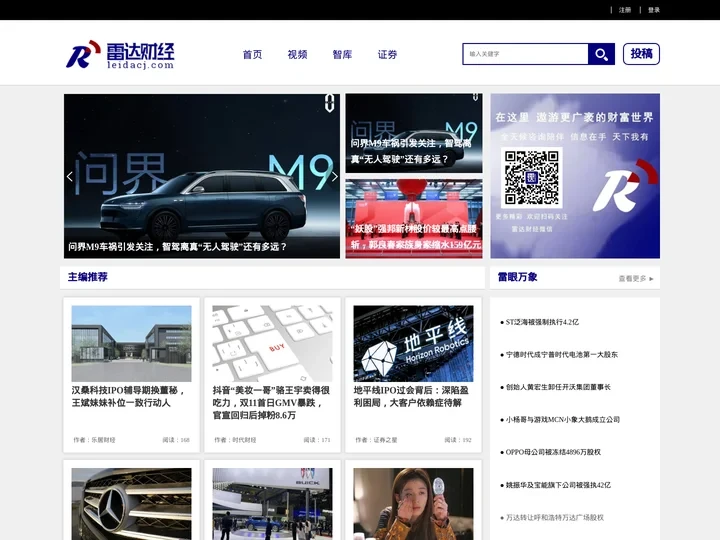
Task: Open the Buick showroom thumbnail
Action: tap(272, 504)
